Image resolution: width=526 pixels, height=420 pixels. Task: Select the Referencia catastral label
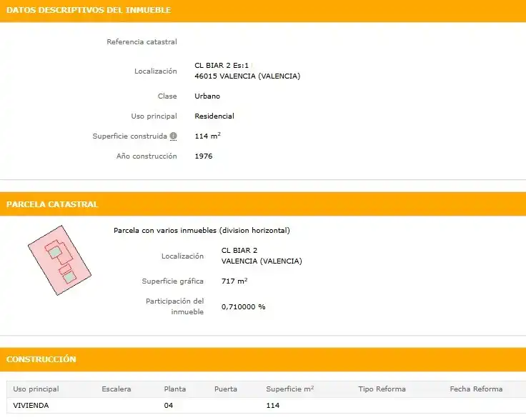(142, 42)
